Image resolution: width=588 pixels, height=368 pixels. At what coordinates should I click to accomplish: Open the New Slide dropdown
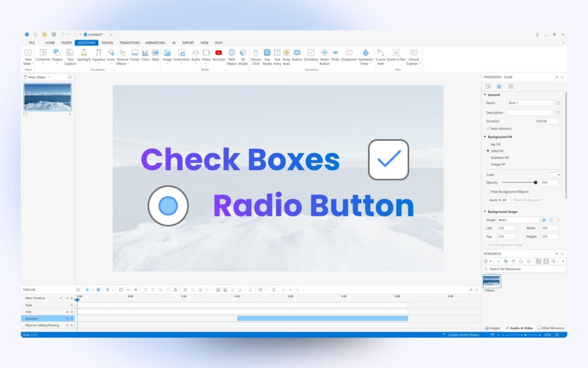[28, 57]
